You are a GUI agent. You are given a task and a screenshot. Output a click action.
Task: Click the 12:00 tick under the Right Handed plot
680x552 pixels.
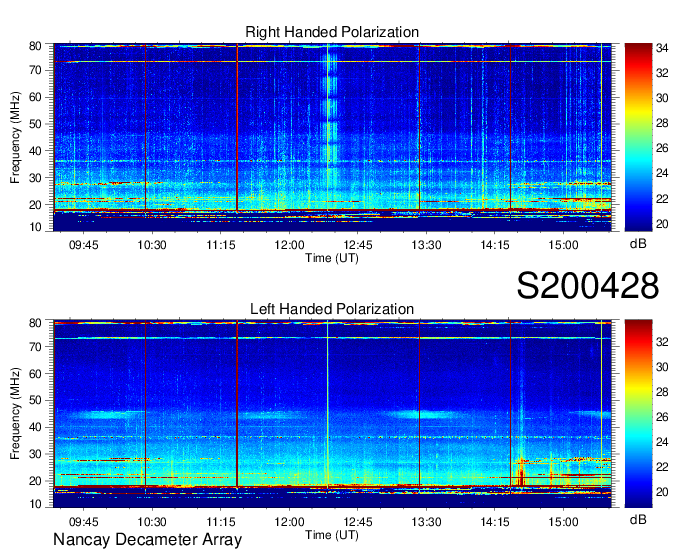tap(289, 245)
